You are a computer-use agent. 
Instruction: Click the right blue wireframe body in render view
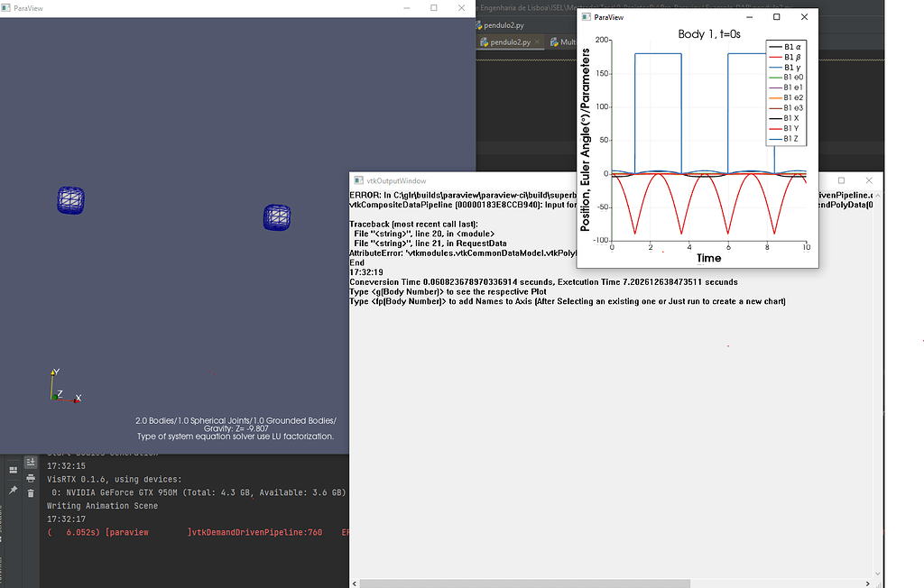pos(277,217)
